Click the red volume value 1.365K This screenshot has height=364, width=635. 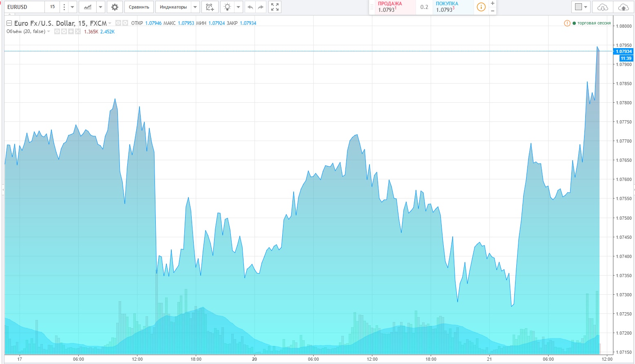tap(91, 32)
